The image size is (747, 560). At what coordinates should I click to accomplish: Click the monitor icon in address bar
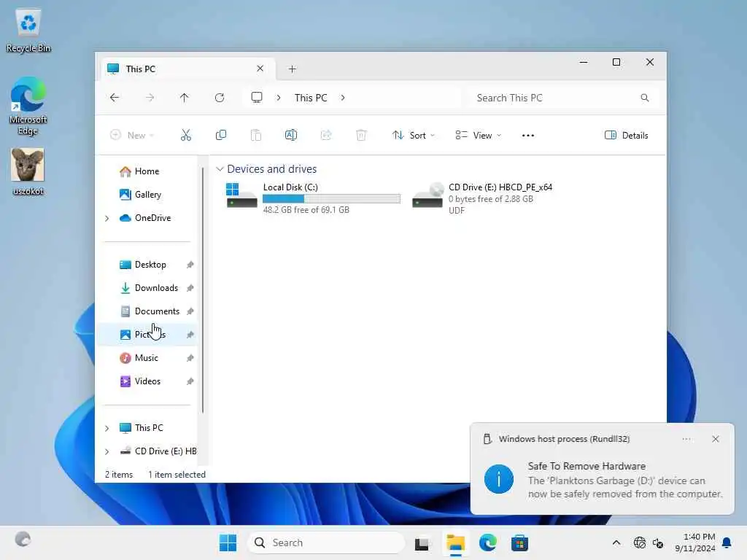[x=257, y=98]
